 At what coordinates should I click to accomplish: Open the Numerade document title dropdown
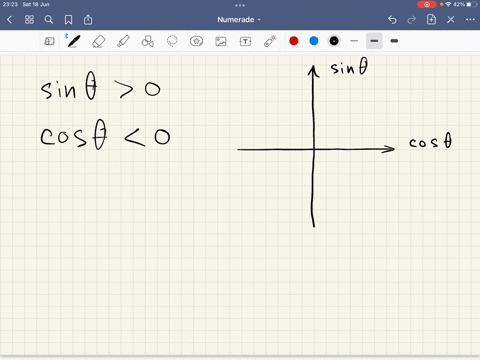coord(239,20)
